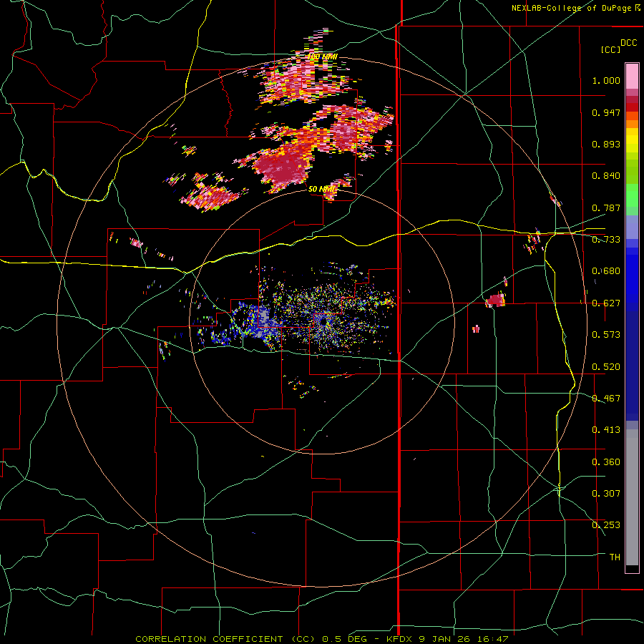Image resolution: width=644 pixels, height=644 pixels.
Task: Click the 1.000 scale value
Action: point(606,80)
